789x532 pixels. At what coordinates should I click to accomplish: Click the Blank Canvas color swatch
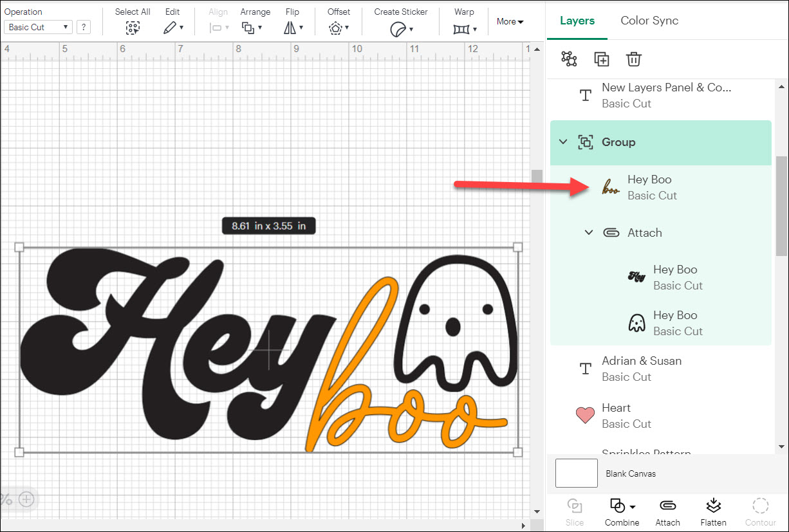tap(576, 473)
